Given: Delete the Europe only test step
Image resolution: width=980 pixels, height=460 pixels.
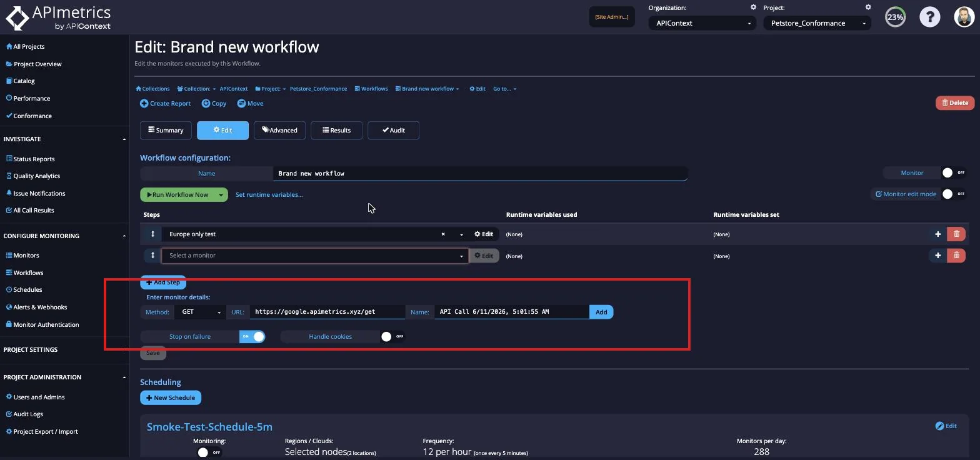Looking at the screenshot, I should (956, 234).
